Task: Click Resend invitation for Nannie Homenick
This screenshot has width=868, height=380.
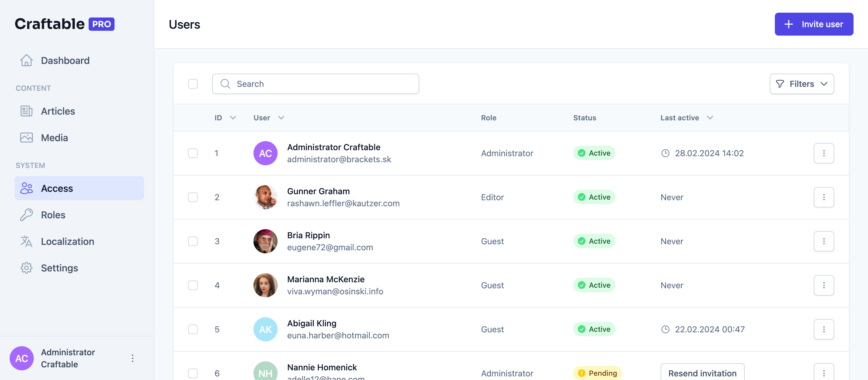Action: click(702, 373)
